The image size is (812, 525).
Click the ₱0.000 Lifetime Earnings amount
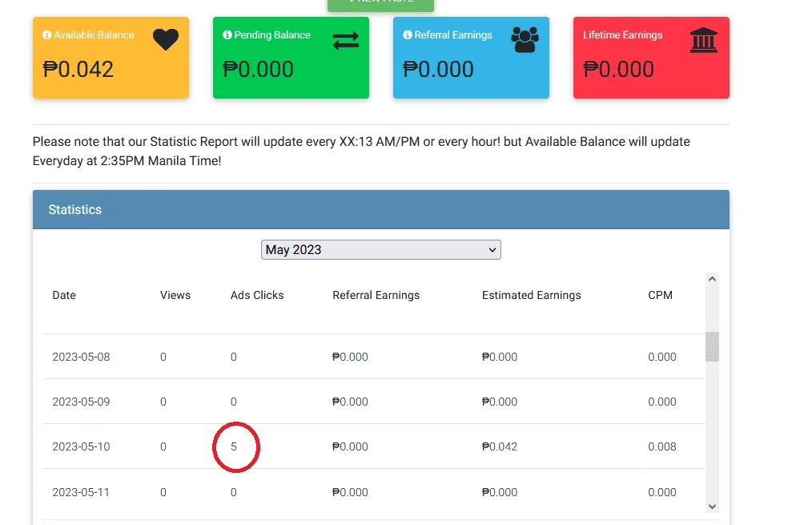[618, 69]
